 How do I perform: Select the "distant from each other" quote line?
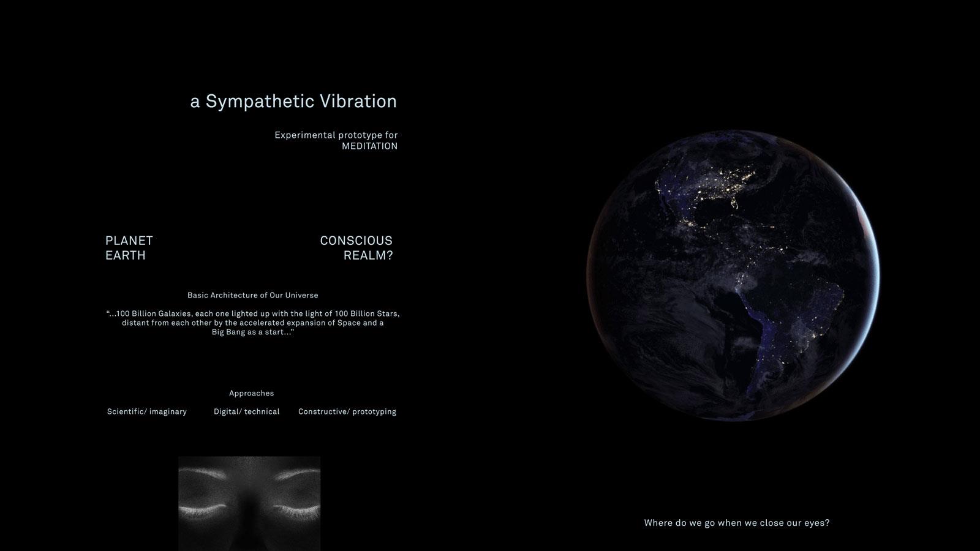point(252,323)
